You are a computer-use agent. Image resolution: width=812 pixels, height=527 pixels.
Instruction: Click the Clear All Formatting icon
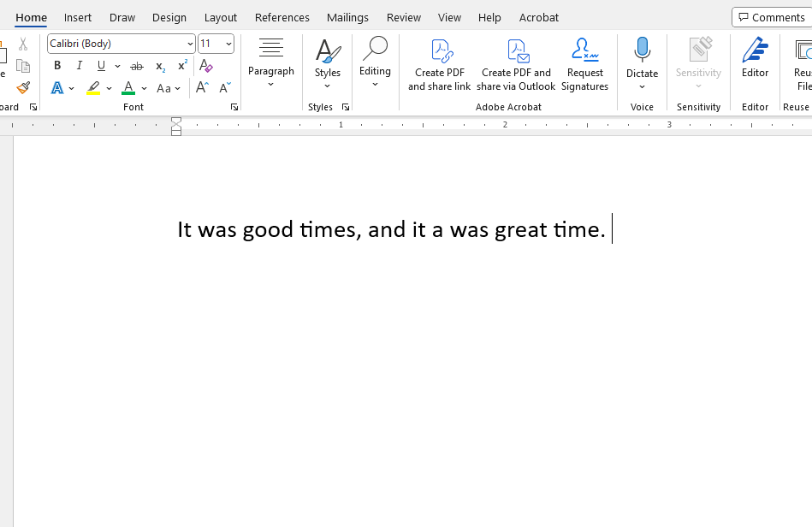(205, 66)
